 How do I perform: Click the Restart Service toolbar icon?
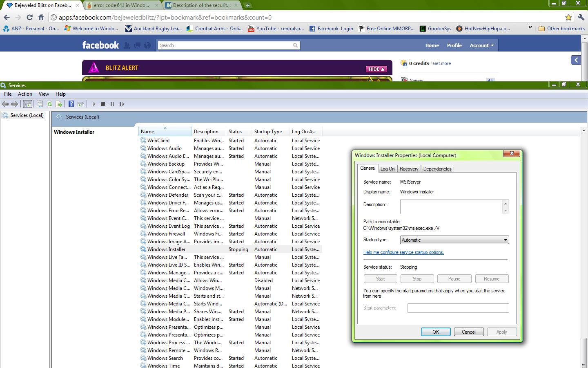pyautogui.click(x=122, y=104)
